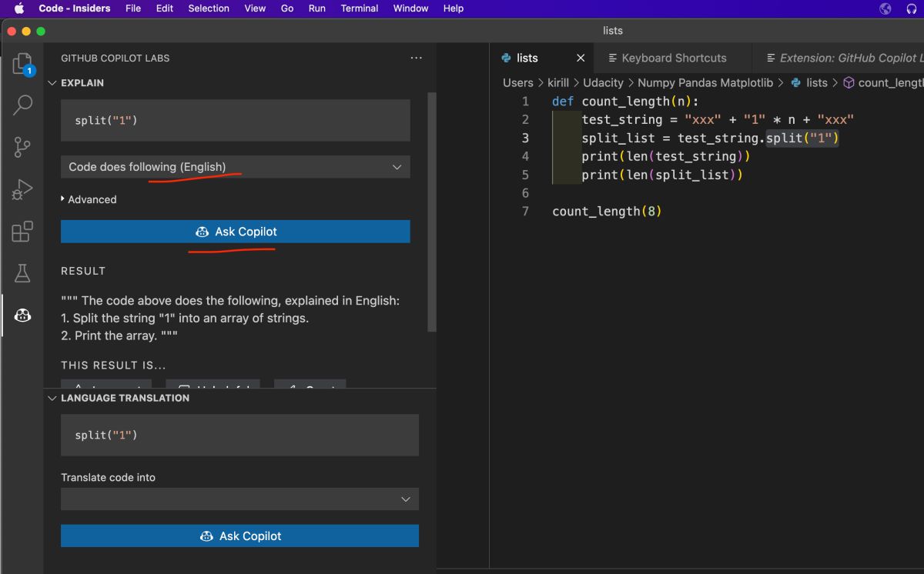Open the Go menu

(x=287, y=8)
